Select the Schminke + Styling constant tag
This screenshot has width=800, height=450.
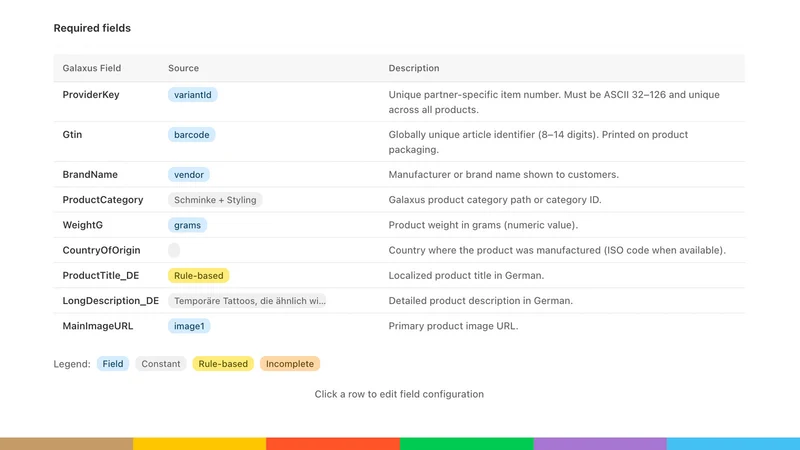tap(215, 200)
